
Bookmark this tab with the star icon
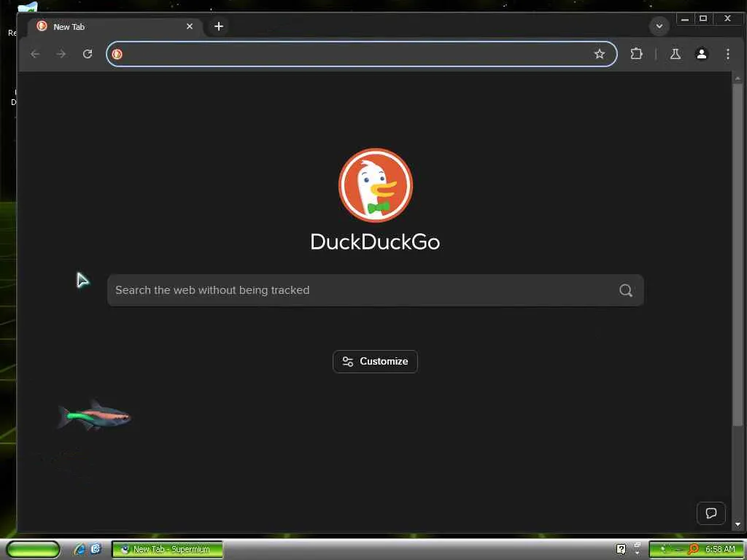(600, 54)
